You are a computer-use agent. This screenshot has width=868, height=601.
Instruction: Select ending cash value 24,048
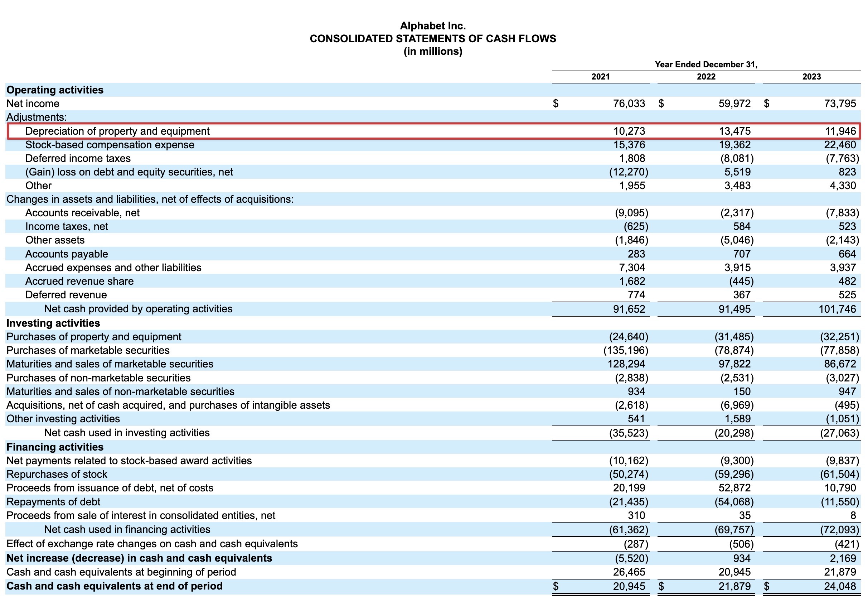[x=840, y=586]
